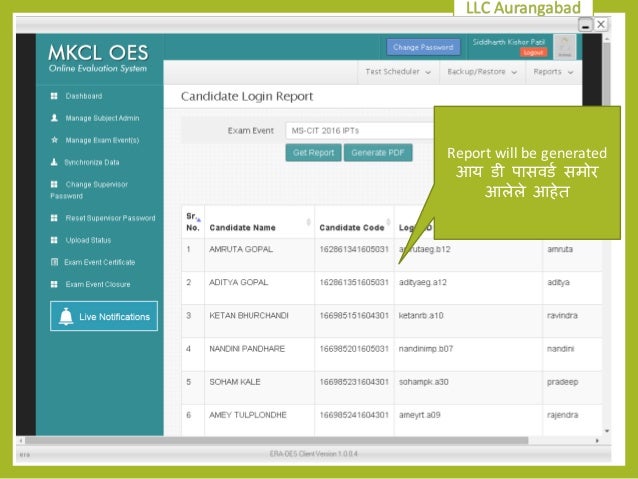Viewport: 638px width, 479px height.
Task: Click candidate code 162861341605031
Action: pos(354,249)
